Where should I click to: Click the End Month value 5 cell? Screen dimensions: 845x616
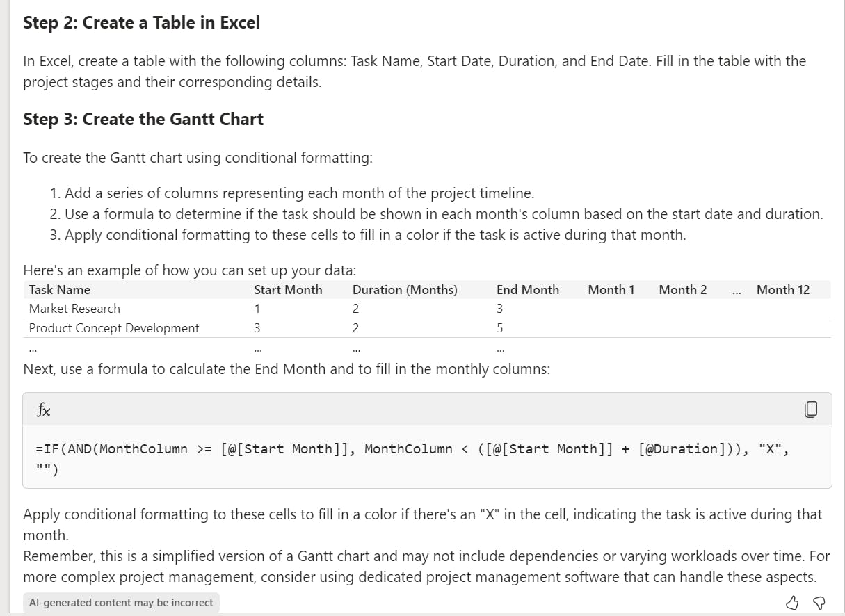tap(499, 328)
